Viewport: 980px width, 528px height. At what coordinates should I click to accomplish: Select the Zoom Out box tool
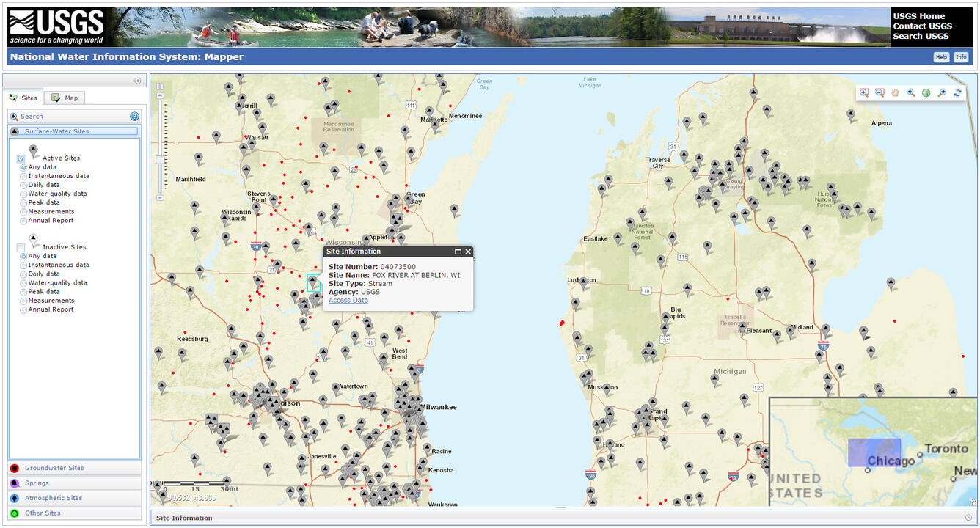tap(880, 92)
